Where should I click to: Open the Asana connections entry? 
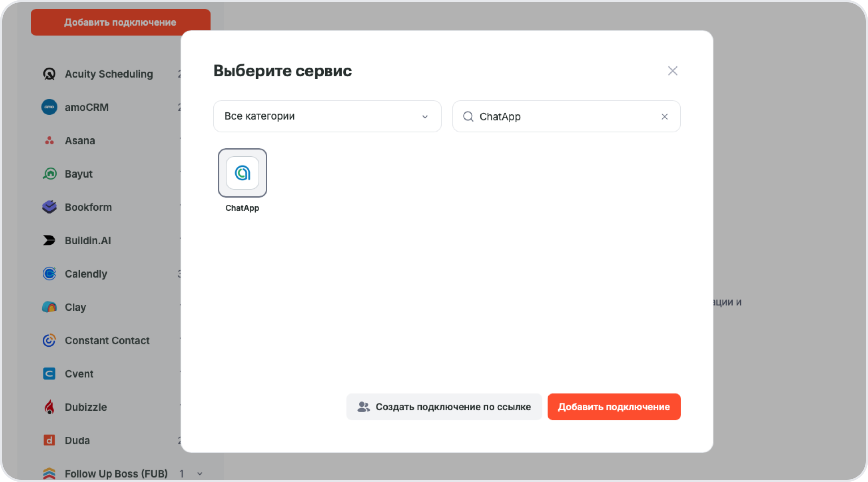tap(80, 140)
